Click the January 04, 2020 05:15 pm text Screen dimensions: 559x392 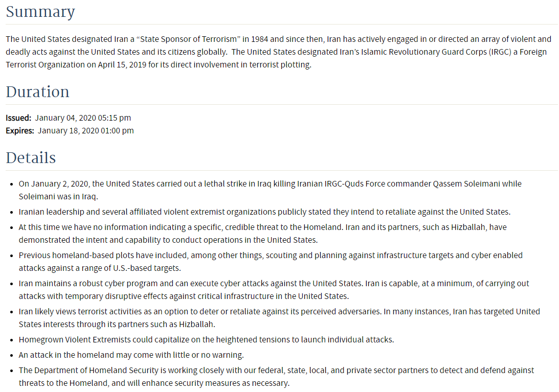click(83, 118)
